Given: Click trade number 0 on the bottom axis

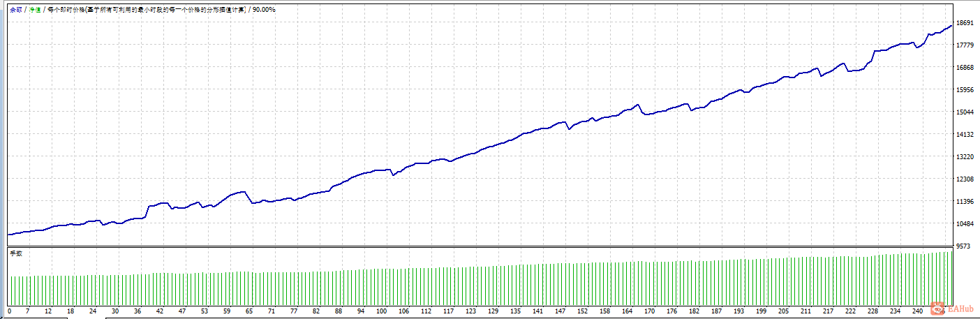Looking at the screenshot, I should (9, 311).
